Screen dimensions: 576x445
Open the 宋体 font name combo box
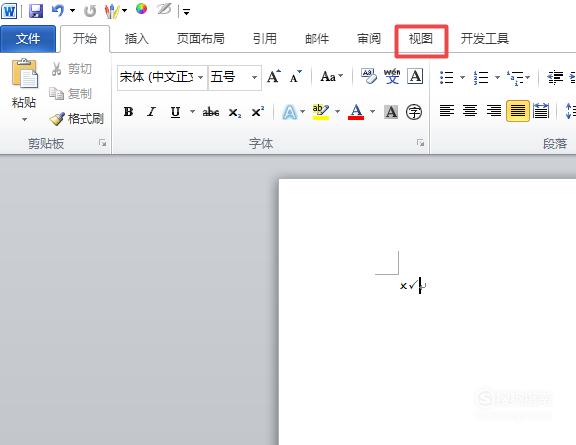click(x=162, y=77)
